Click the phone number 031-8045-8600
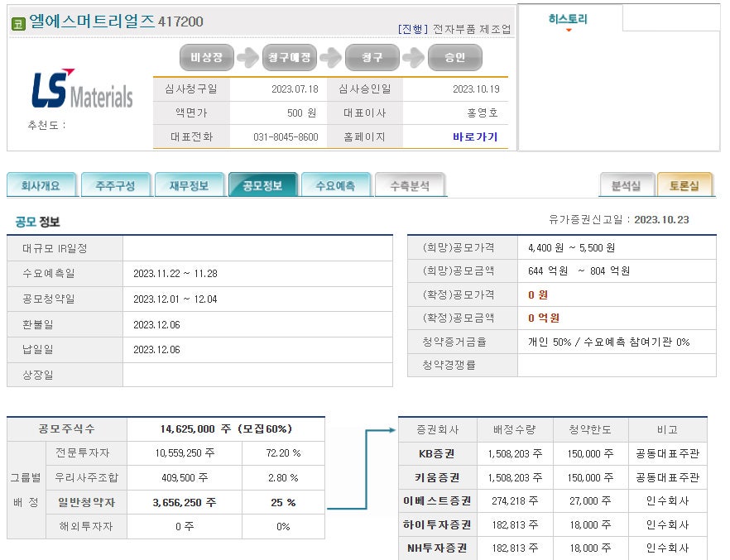This screenshot has height=560, width=730. tap(286, 136)
